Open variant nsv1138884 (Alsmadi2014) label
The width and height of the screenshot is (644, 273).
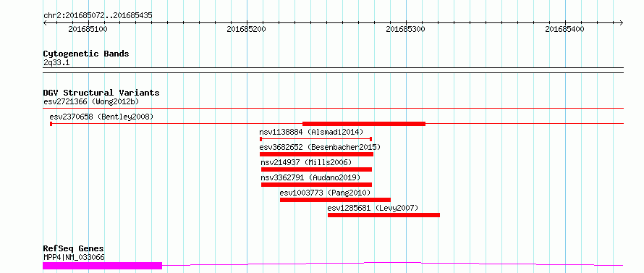coord(311,133)
